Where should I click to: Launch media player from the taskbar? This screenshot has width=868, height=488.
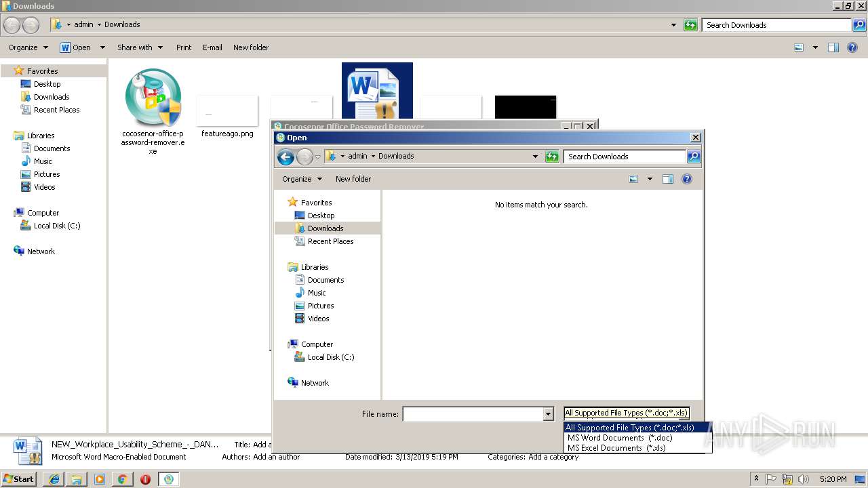click(x=100, y=479)
